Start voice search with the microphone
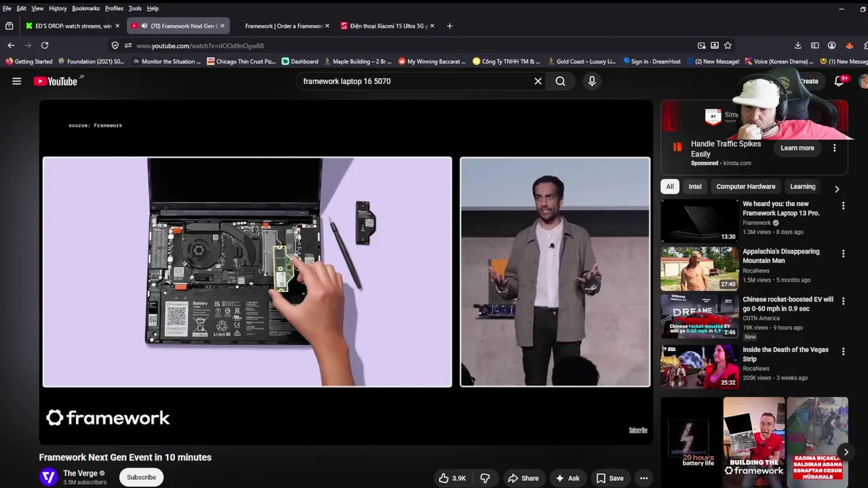Image resolution: width=868 pixels, height=488 pixels. coord(592,81)
